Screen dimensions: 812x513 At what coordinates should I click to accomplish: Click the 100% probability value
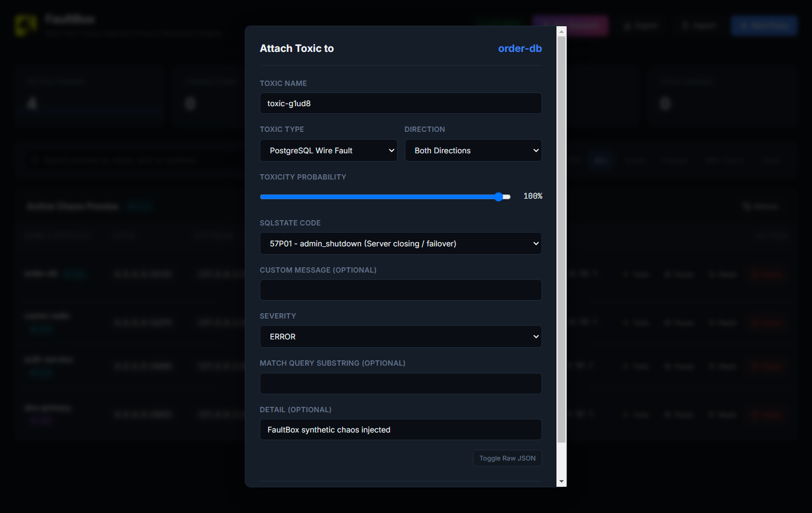pyautogui.click(x=533, y=196)
